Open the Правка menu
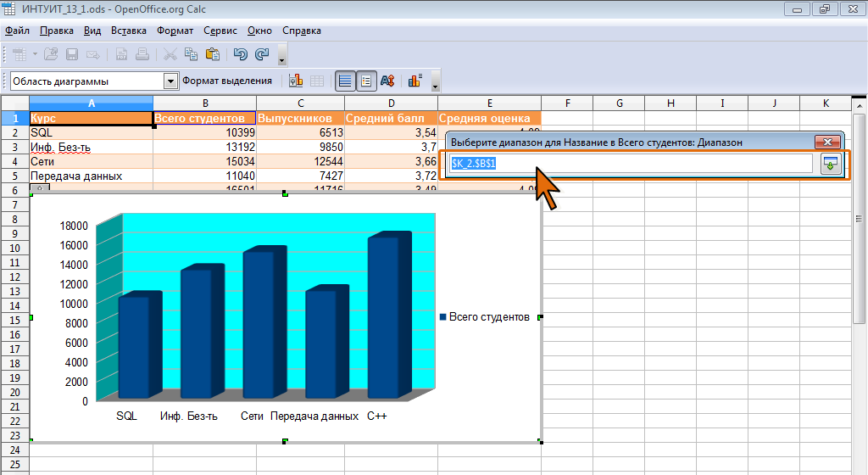868x475 pixels. pyautogui.click(x=57, y=31)
